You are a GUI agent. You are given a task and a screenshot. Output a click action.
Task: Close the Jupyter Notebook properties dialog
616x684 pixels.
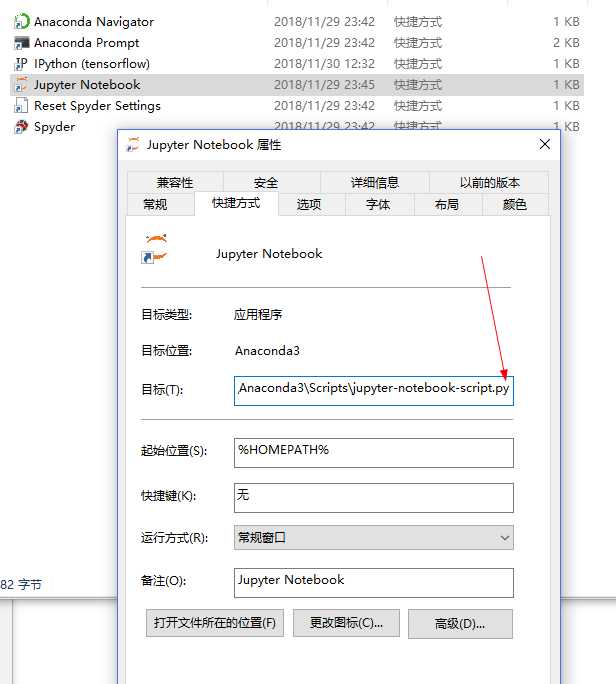(x=544, y=144)
